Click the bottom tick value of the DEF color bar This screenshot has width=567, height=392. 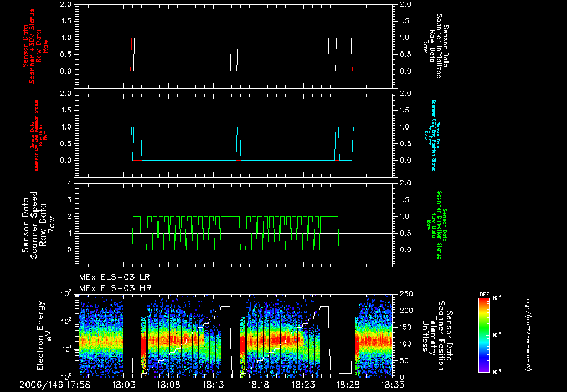point(497,372)
